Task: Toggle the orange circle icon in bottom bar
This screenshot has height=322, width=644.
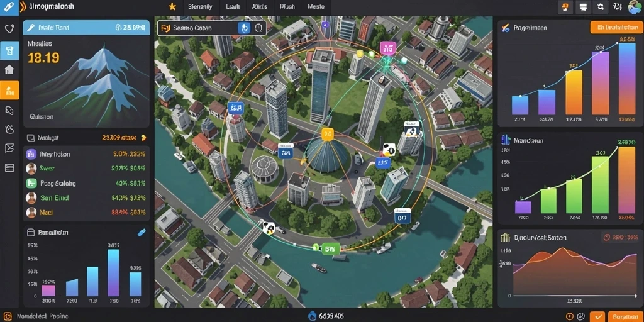Action: 570,317
